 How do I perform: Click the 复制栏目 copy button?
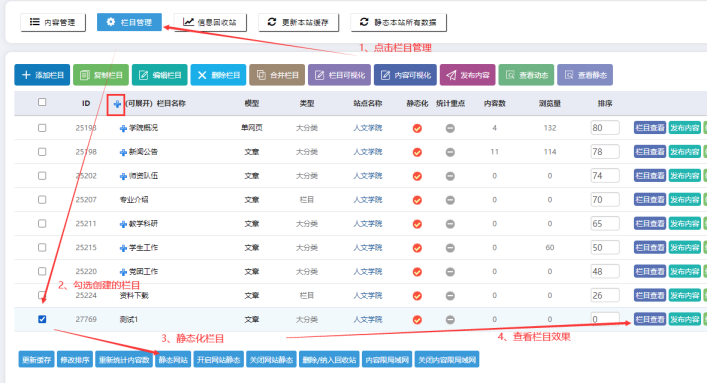tap(101, 75)
